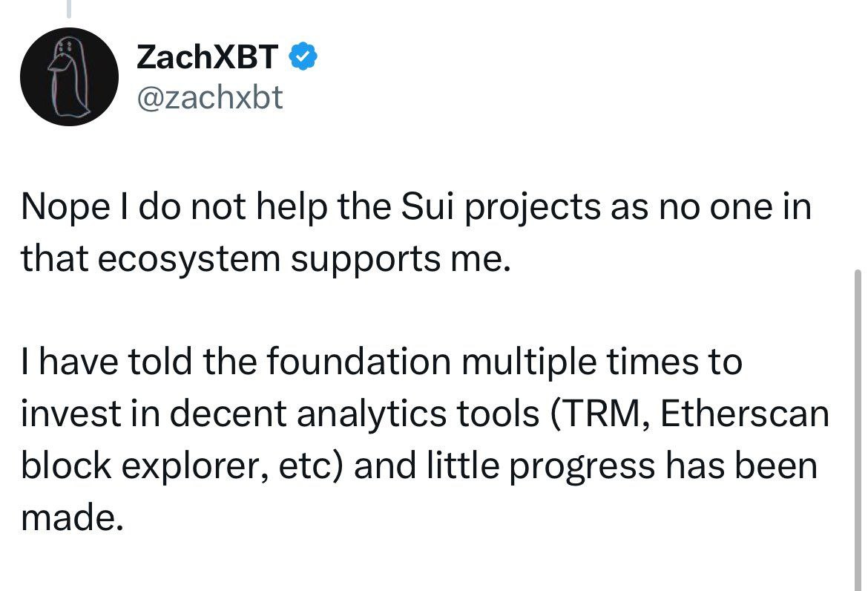The image size is (868, 591).
Task: Click the word "foundation" in second paragraph
Action: pyautogui.click(x=359, y=361)
